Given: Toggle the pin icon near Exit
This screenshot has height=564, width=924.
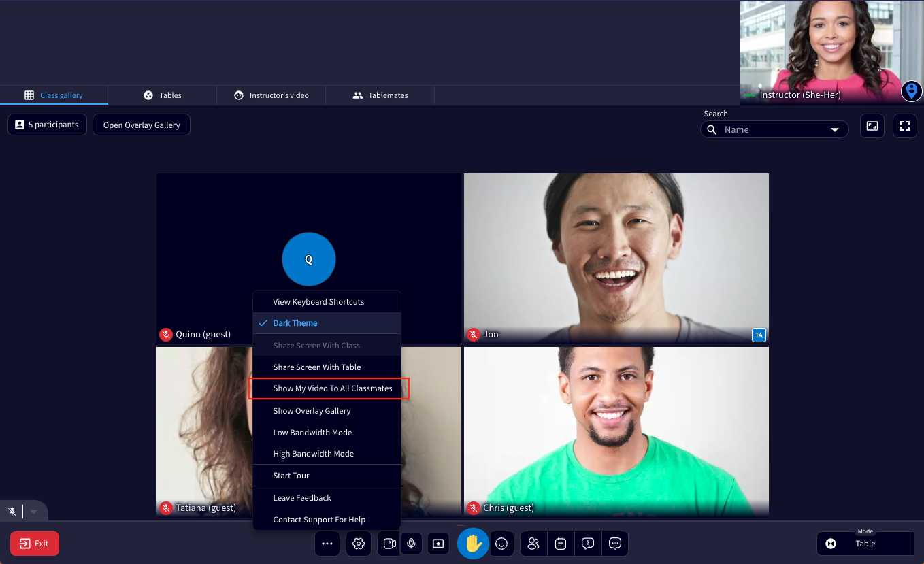Looking at the screenshot, I should pyautogui.click(x=12, y=511).
